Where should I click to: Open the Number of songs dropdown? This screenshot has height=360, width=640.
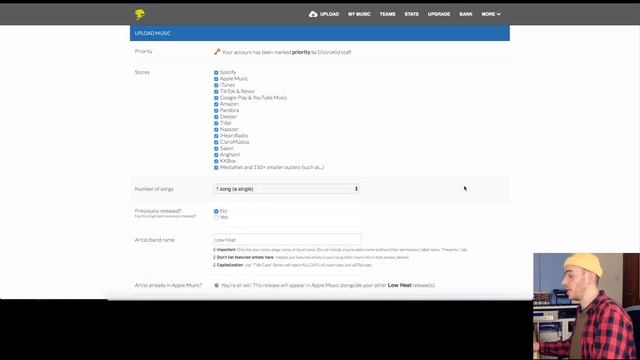(x=286, y=189)
